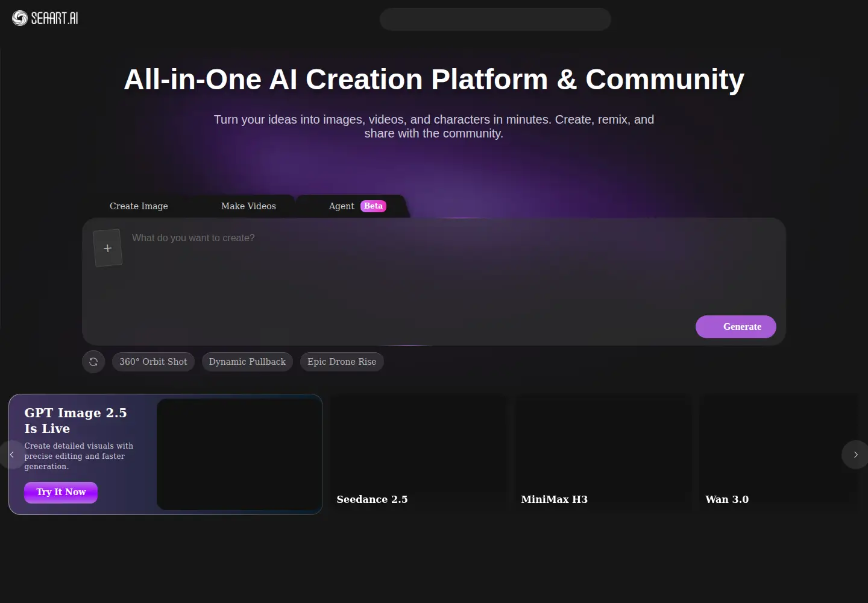Click the Generate button
Screen dimensions: 868x603
click(736, 327)
